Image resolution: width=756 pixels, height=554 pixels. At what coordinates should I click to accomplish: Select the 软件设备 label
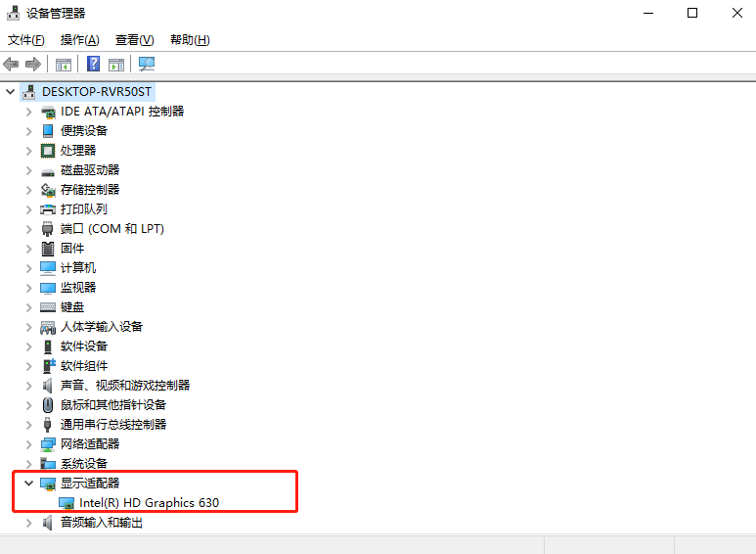pos(84,346)
